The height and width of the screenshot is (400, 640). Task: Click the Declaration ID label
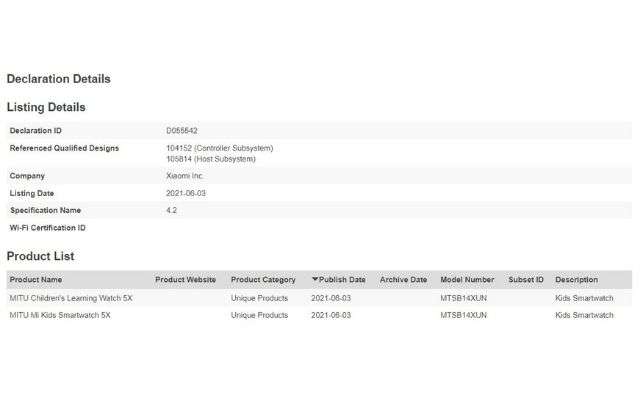pyautogui.click(x=36, y=131)
